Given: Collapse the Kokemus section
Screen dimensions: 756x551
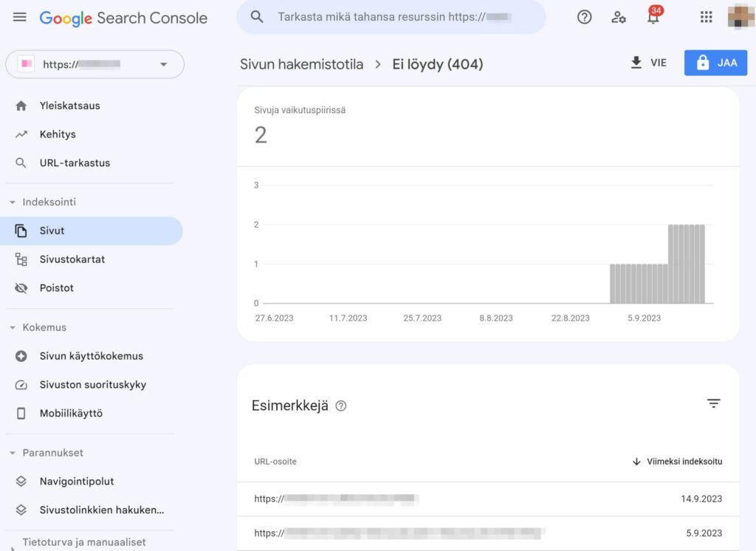Looking at the screenshot, I should click(13, 327).
